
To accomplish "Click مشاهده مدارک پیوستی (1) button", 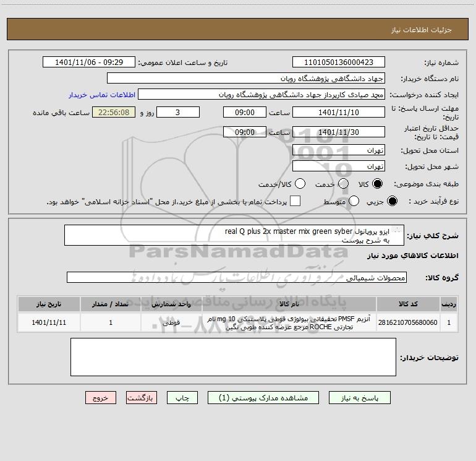I will click(x=263, y=398).
